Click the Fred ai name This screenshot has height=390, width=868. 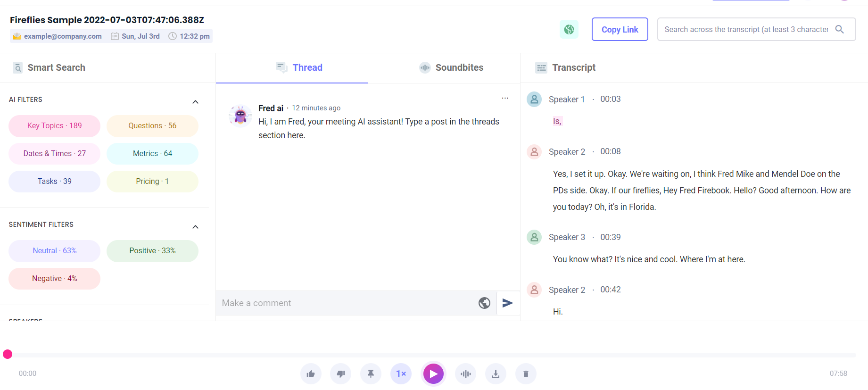[271, 108]
